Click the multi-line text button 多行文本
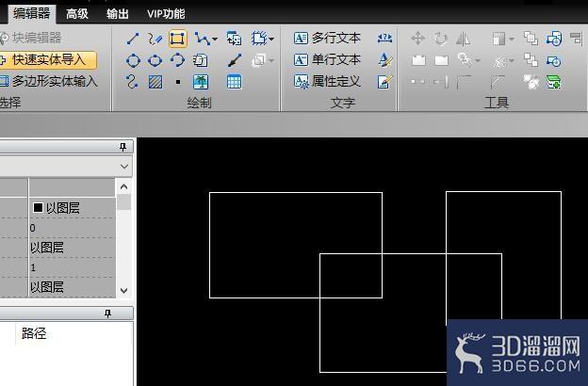This screenshot has height=386, width=588. (327, 38)
